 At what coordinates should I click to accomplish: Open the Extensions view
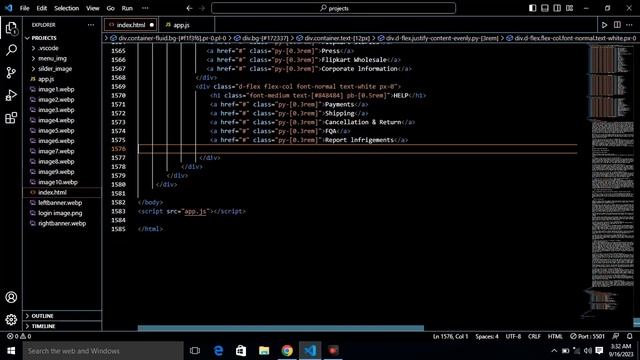11,118
